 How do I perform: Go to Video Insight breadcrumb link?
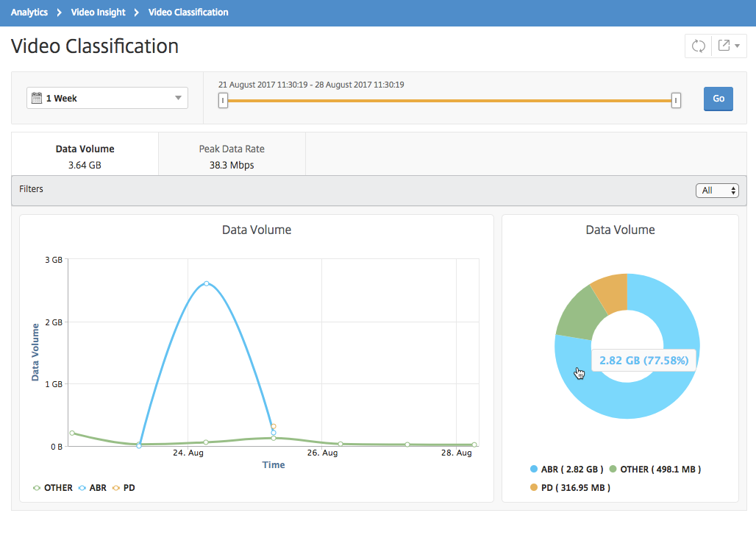[x=99, y=13]
